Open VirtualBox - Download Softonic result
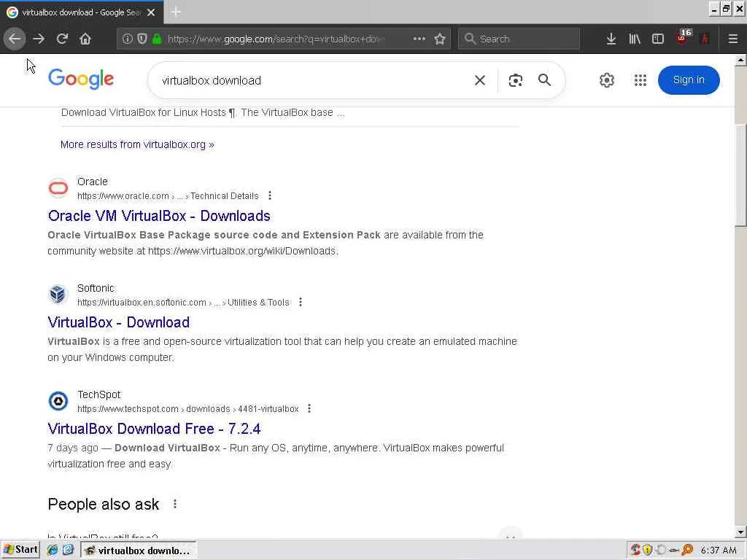The image size is (747, 560). click(119, 322)
